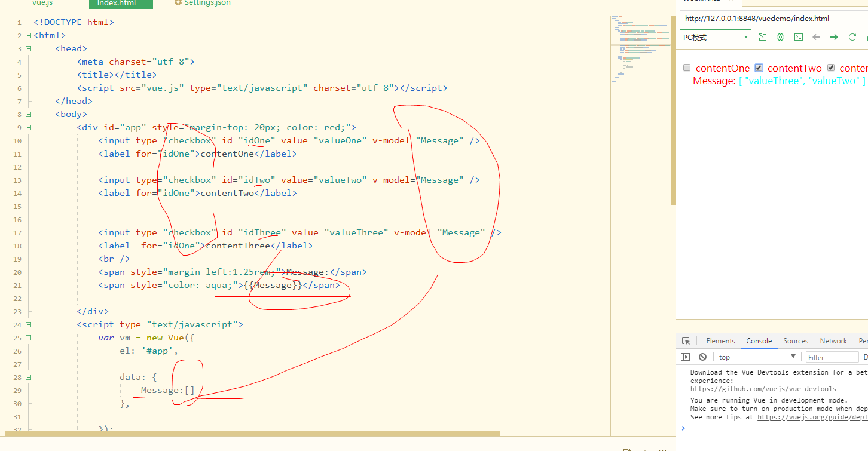Collapse the script fold on line 24
The width and height of the screenshot is (868, 451).
28,324
